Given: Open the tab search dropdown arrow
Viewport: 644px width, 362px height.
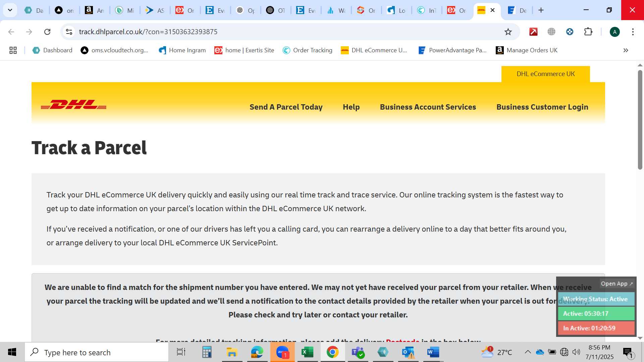Looking at the screenshot, I should coord(10,10).
